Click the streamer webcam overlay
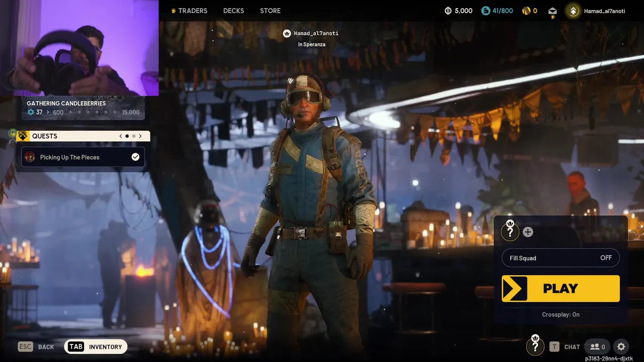The height and width of the screenshot is (362, 644). (x=79, y=48)
